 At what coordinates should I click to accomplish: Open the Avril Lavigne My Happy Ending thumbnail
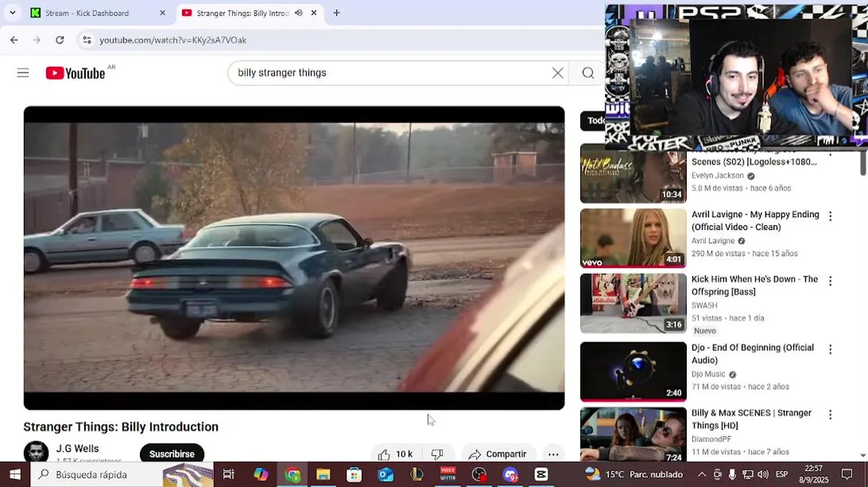[x=633, y=238]
